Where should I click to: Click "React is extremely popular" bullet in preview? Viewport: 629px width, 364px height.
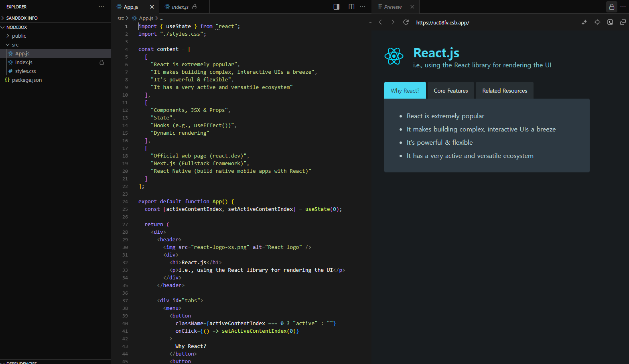click(445, 116)
